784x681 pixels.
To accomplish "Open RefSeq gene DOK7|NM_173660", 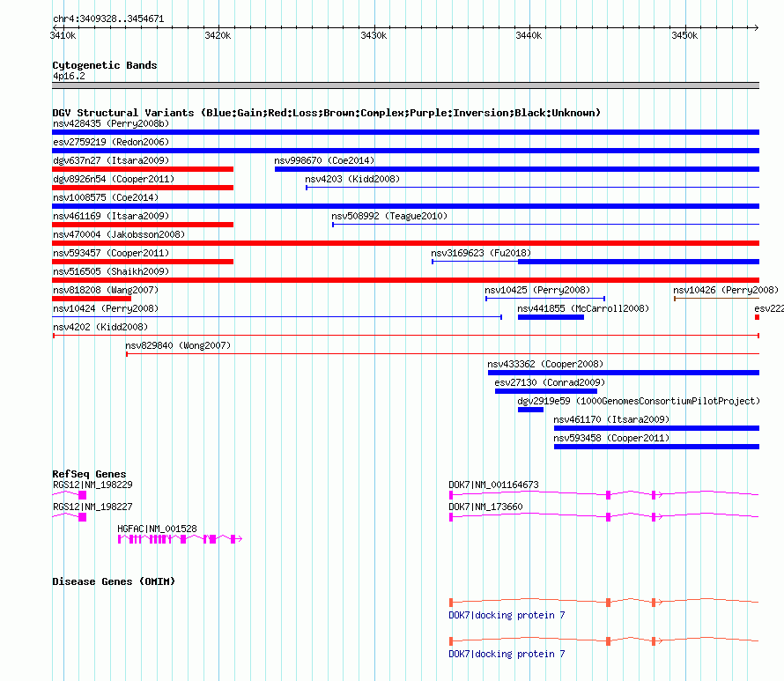I will (x=604, y=517).
